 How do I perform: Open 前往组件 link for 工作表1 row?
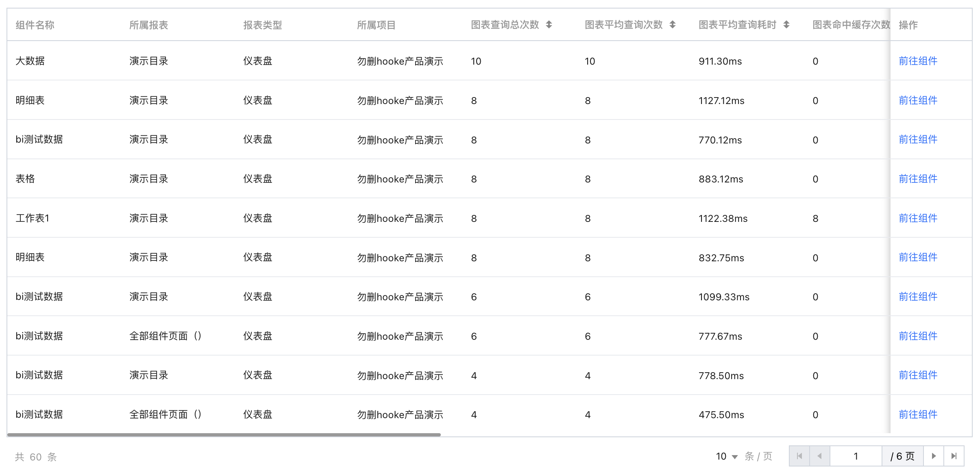tap(918, 218)
